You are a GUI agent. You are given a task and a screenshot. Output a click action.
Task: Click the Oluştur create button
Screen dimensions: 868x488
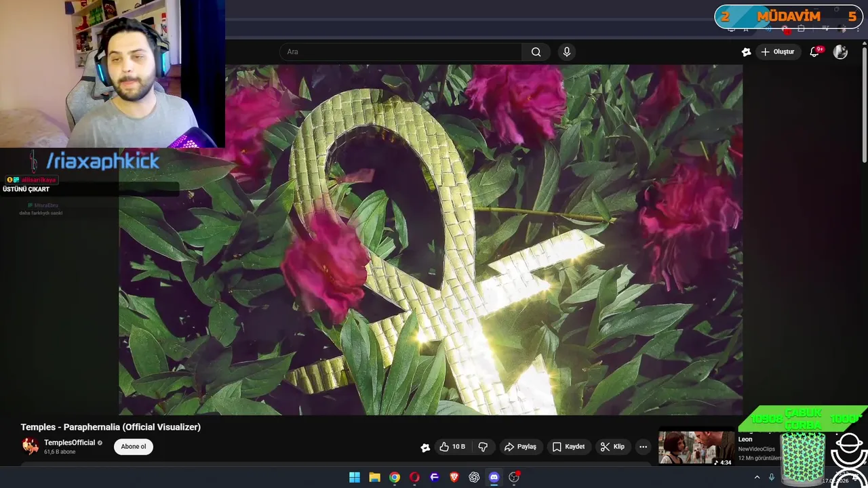point(777,52)
